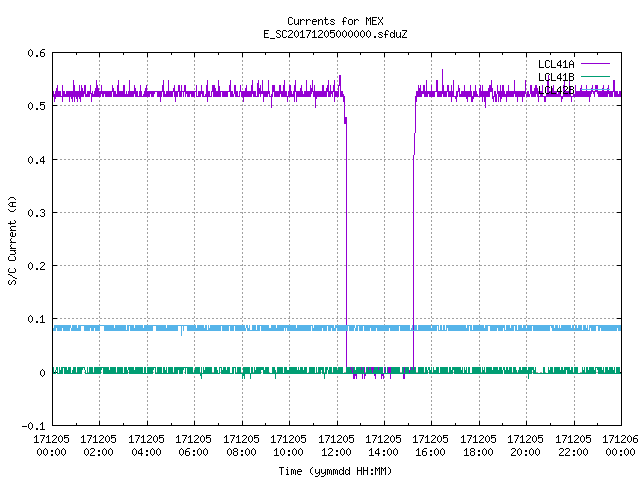Click the 0.2 y-axis tick label

click(36, 266)
